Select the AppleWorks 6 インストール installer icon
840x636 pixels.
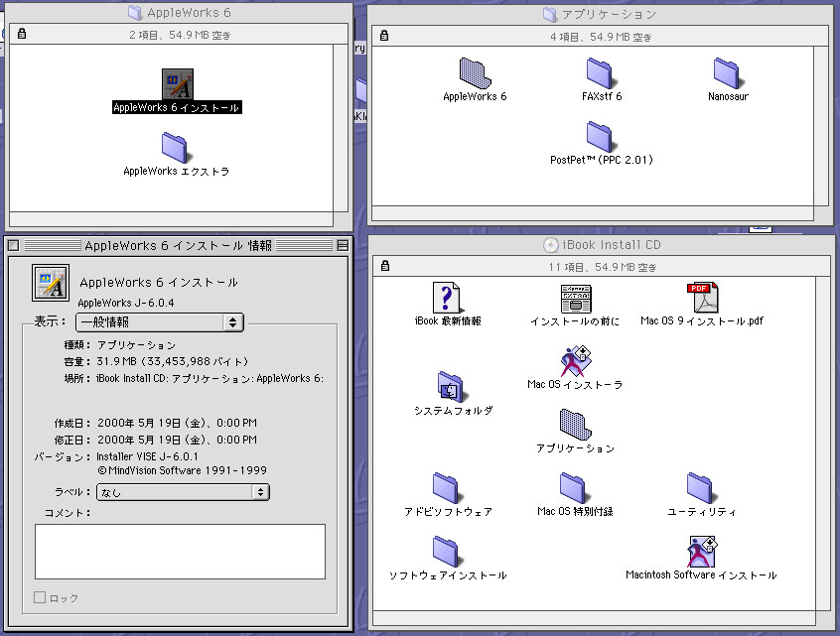pyautogui.click(x=178, y=84)
